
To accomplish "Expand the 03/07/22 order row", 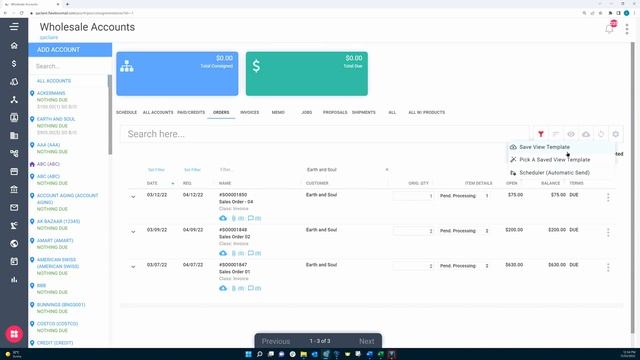I will 133,267.
